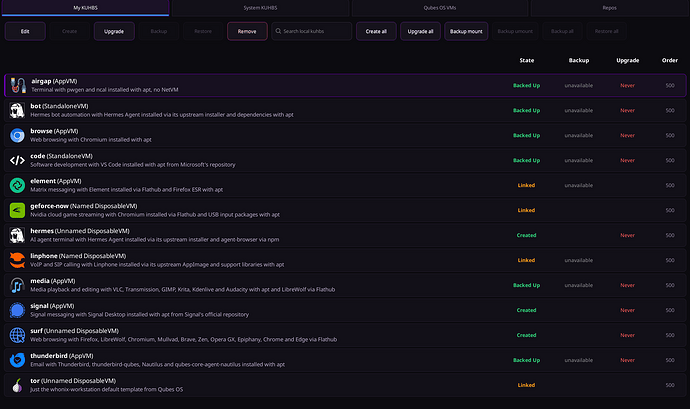The width and height of the screenshot is (690, 409).
Task: Click the Backed Up state of airgap row
Action: click(x=526, y=85)
